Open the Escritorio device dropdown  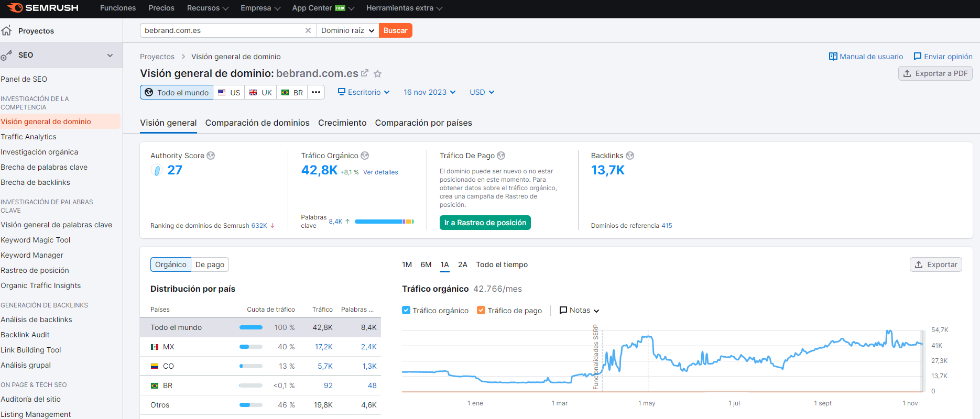point(364,92)
